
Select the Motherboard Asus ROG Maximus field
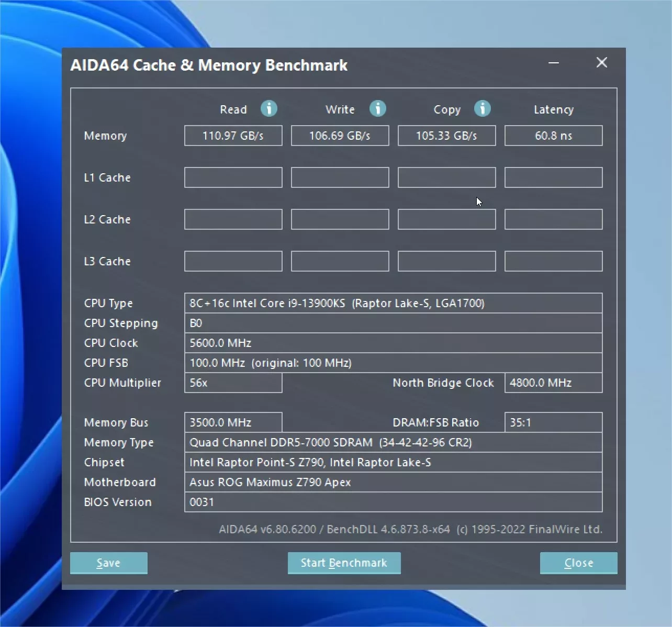[x=393, y=482]
